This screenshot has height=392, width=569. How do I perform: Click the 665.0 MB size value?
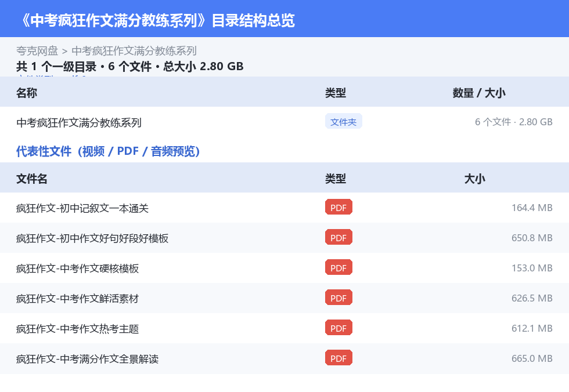coord(532,358)
